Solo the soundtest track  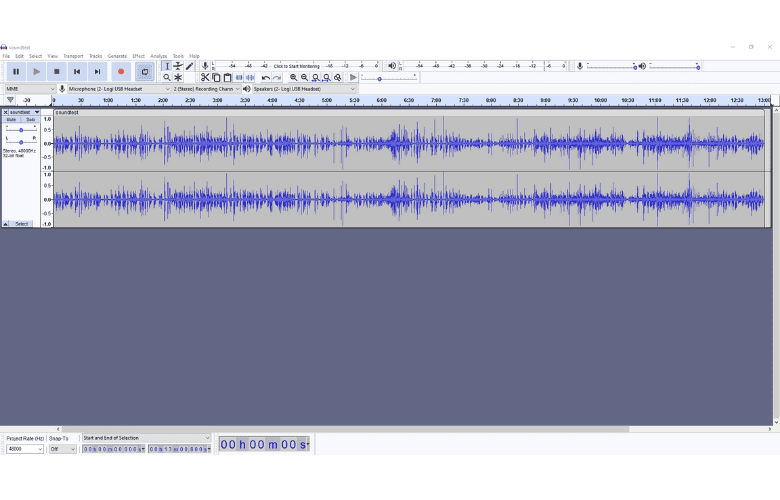pos(30,120)
